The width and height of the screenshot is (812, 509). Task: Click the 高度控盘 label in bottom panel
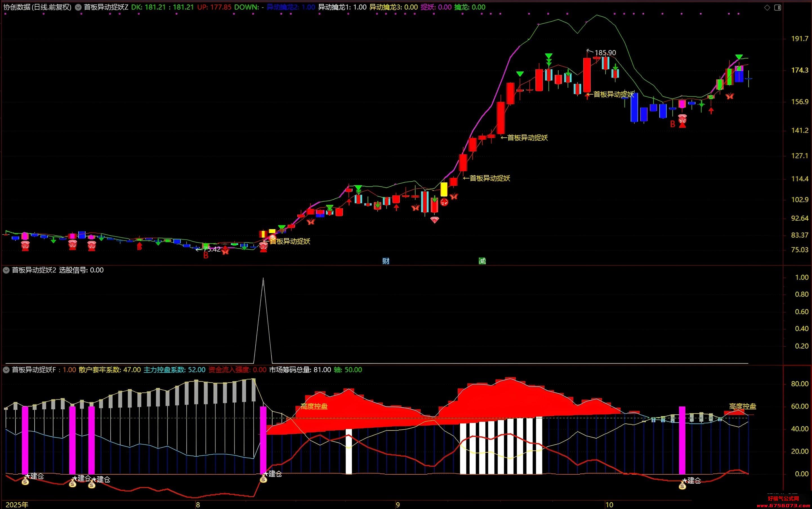314,406
